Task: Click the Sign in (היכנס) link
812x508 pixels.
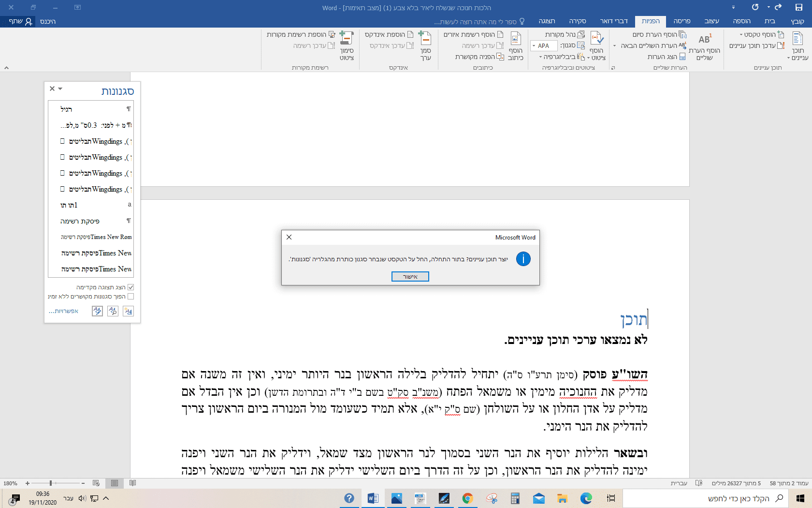Action: [x=48, y=21]
